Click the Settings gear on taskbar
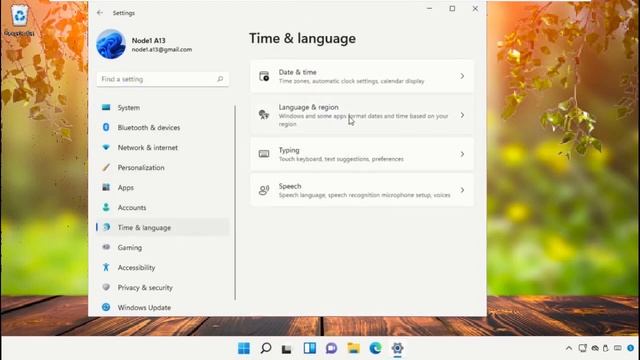640x360 pixels. pyautogui.click(x=398, y=348)
